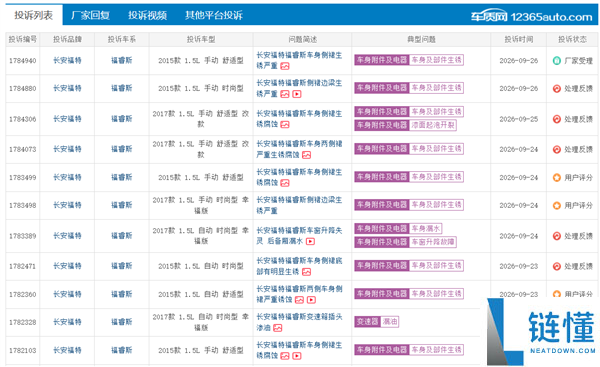Select the 投诉列表 tab
The width and height of the screenshot is (600, 367).
pyautogui.click(x=34, y=15)
